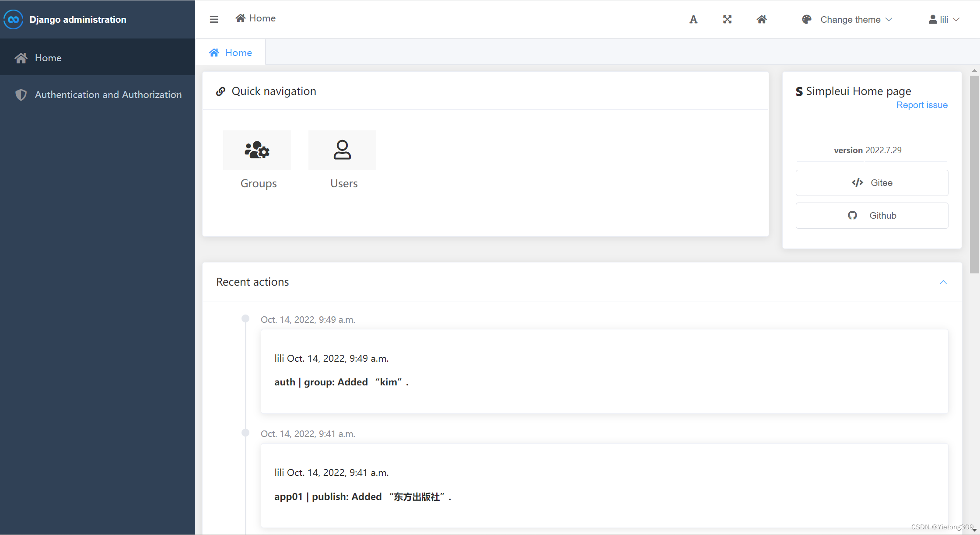Click the hamburger menu collapse icon
Screen dimensions: 980x535
[214, 19]
